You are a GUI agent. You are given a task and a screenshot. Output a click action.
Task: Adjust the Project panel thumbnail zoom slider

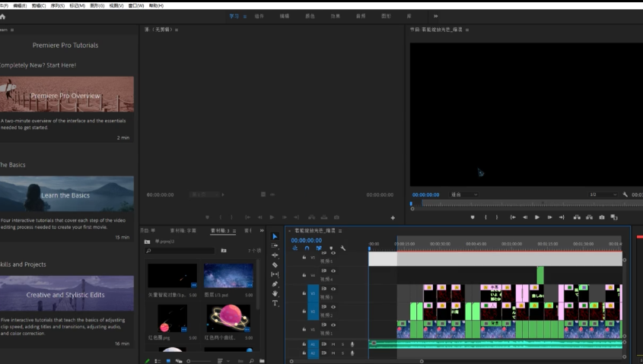199,361
